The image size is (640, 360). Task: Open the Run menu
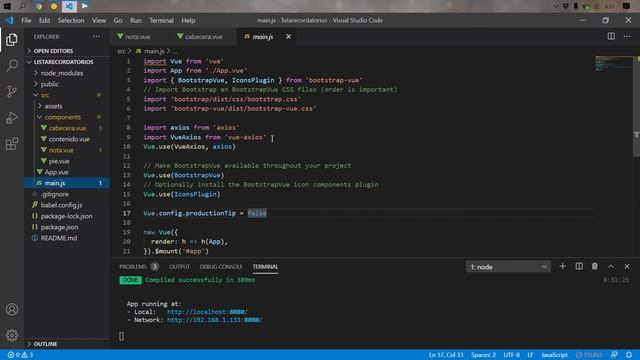(136, 20)
